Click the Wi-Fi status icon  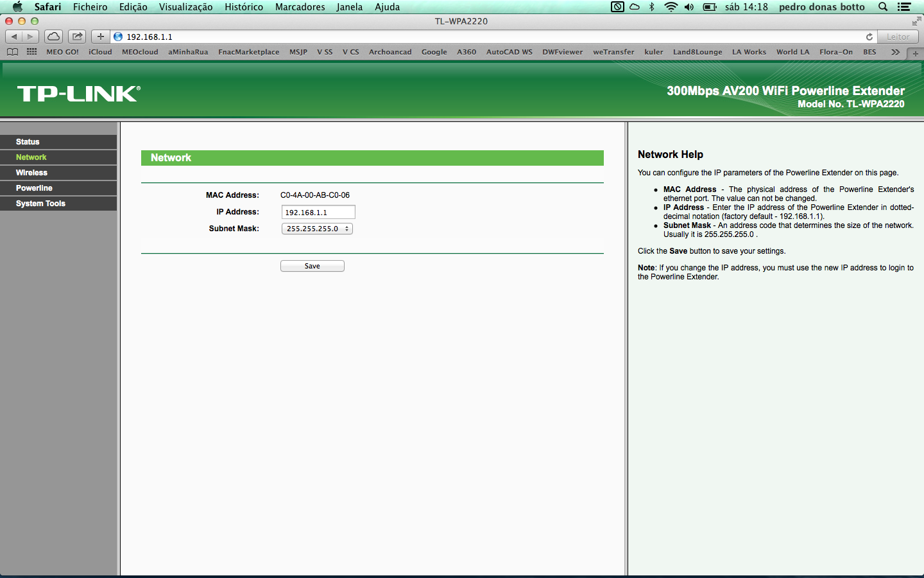click(671, 7)
